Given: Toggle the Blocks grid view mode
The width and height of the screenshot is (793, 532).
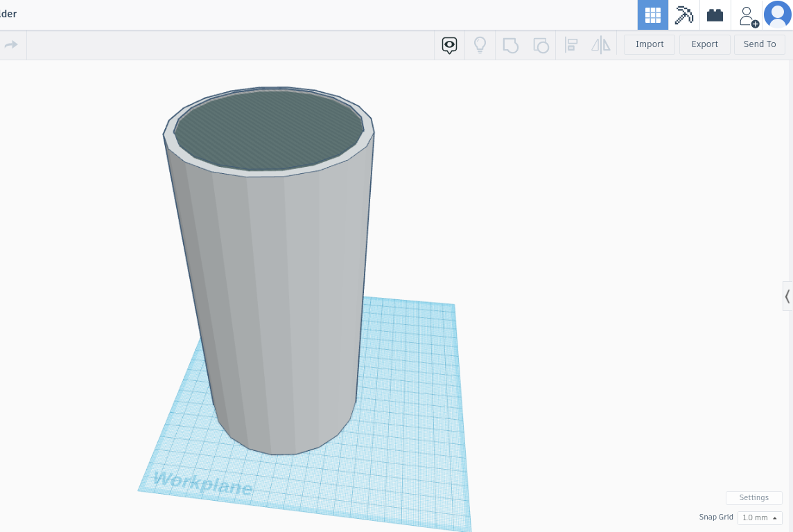Looking at the screenshot, I should pyautogui.click(x=652, y=15).
